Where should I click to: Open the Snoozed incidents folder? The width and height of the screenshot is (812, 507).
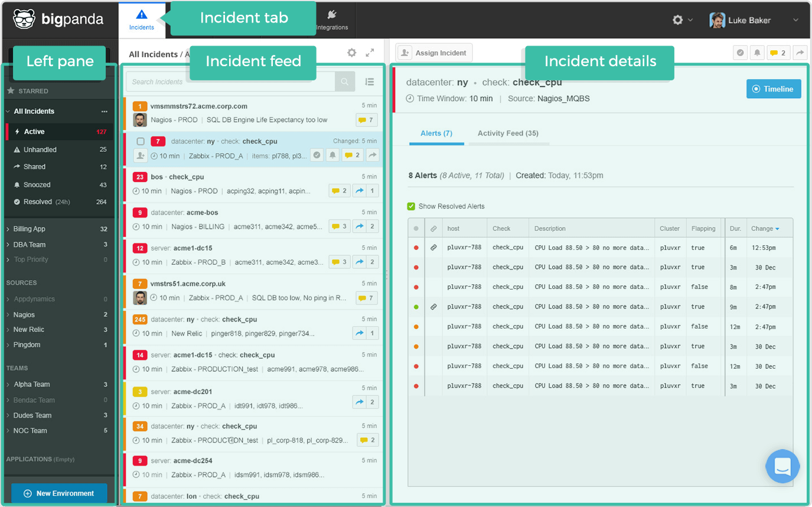click(x=58, y=185)
